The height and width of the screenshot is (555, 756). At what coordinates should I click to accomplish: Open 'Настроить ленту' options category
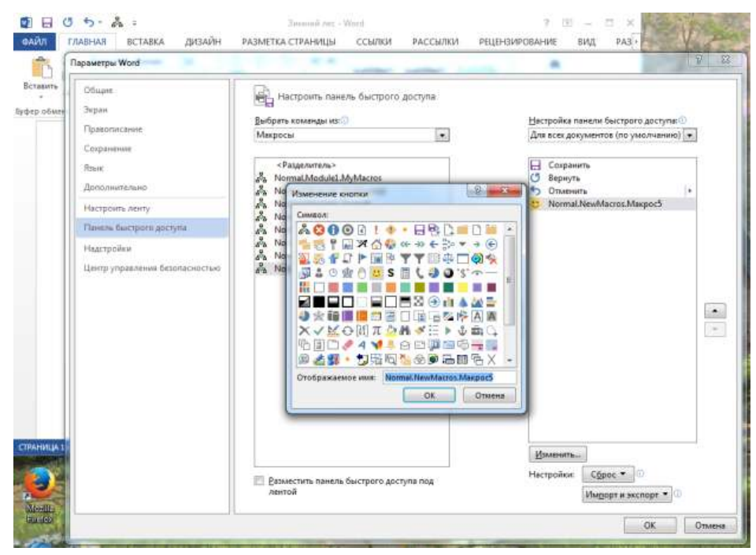(117, 209)
